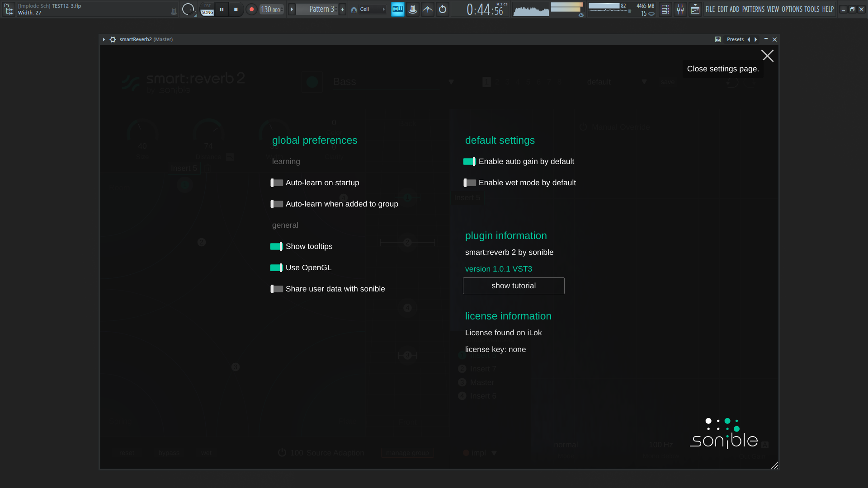Toggle the typing keyboard to piano icon
The height and width of the screenshot is (488, 868).
398,9
